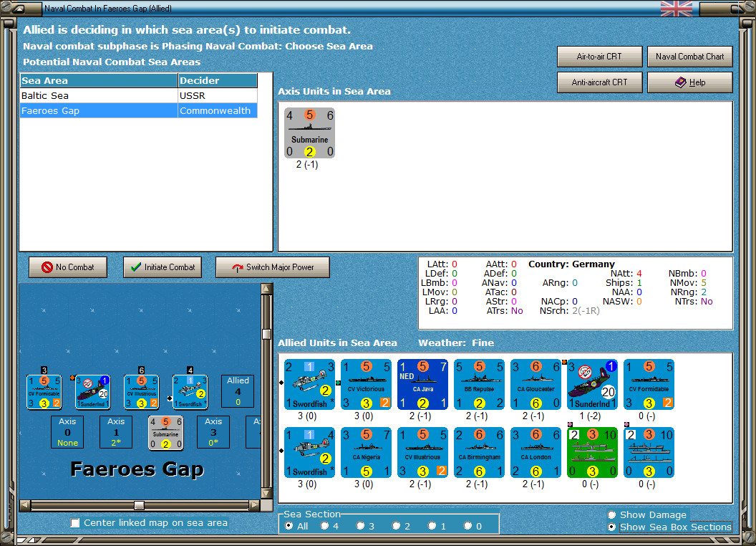Screen dimensions: 756x546
Task: Open the Naval Combat Chart
Action: tap(689, 57)
